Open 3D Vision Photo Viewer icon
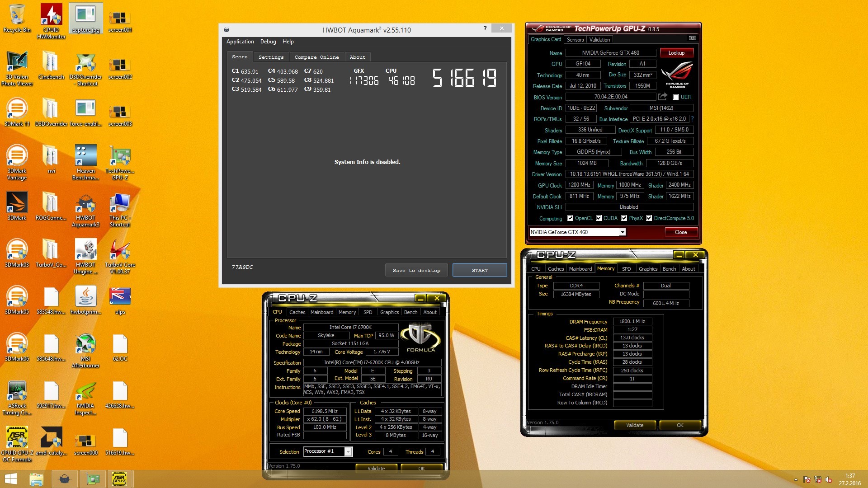The image size is (868, 488). pos(17,68)
